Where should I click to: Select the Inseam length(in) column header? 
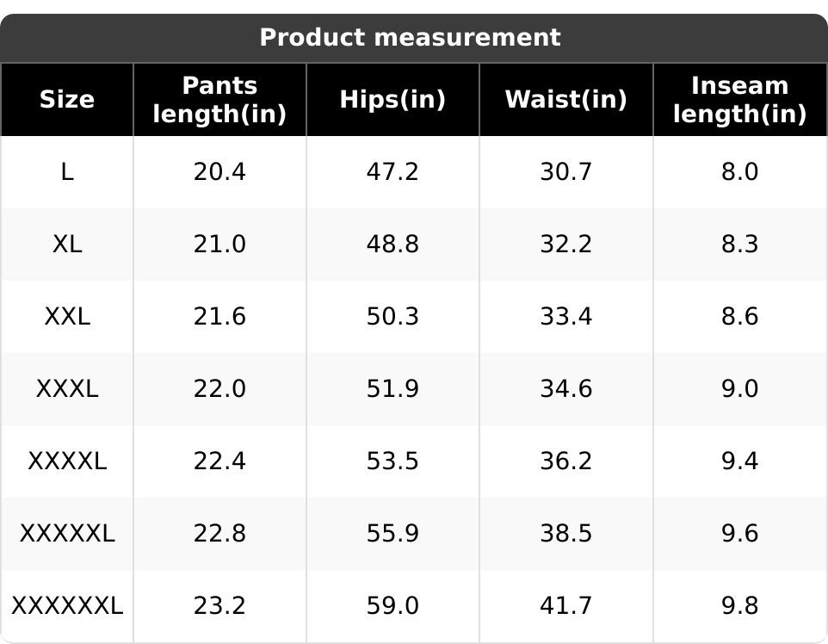[x=739, y=100]
